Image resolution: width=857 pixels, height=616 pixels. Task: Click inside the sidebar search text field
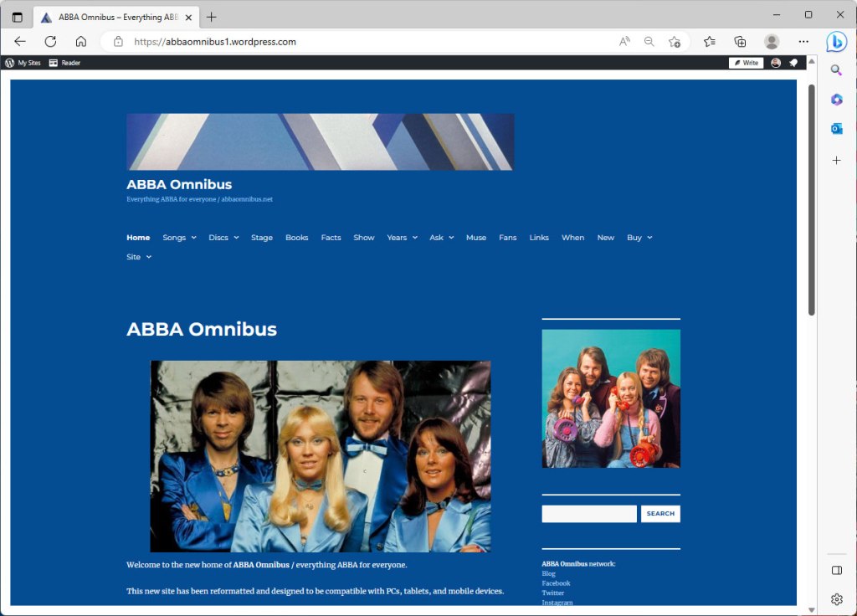(x=589, y=514)
